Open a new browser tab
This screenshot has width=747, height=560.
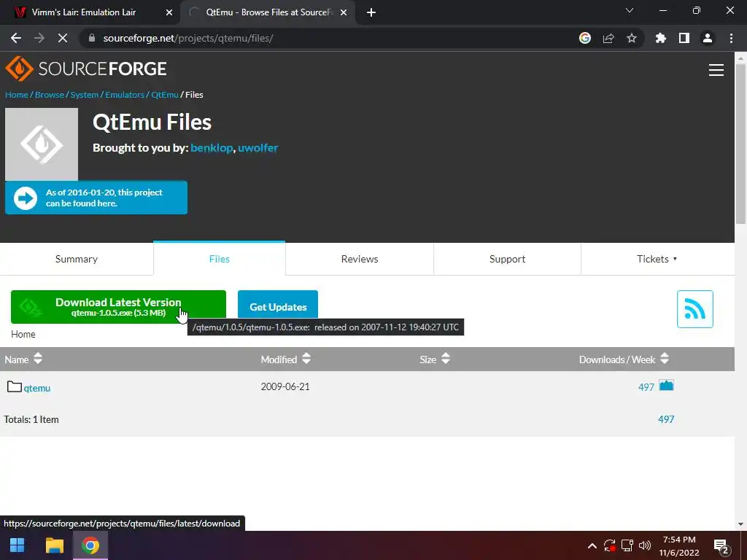pos(371,13)
